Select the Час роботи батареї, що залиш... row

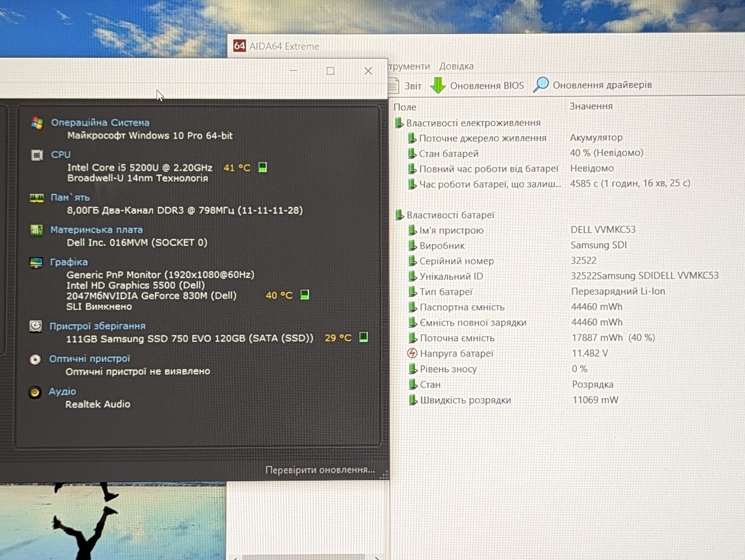(x=490, y=184)
